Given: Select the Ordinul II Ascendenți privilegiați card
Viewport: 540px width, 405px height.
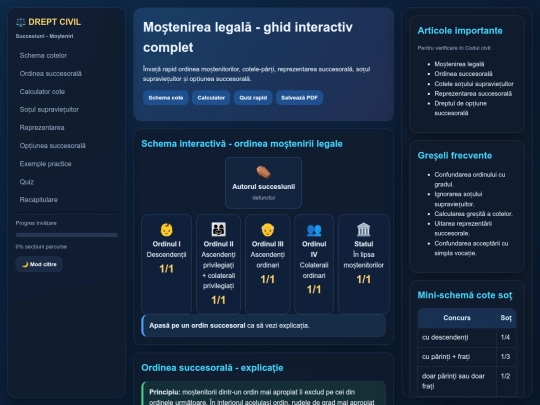Looking at the screenshot, I should coord(218,264).
